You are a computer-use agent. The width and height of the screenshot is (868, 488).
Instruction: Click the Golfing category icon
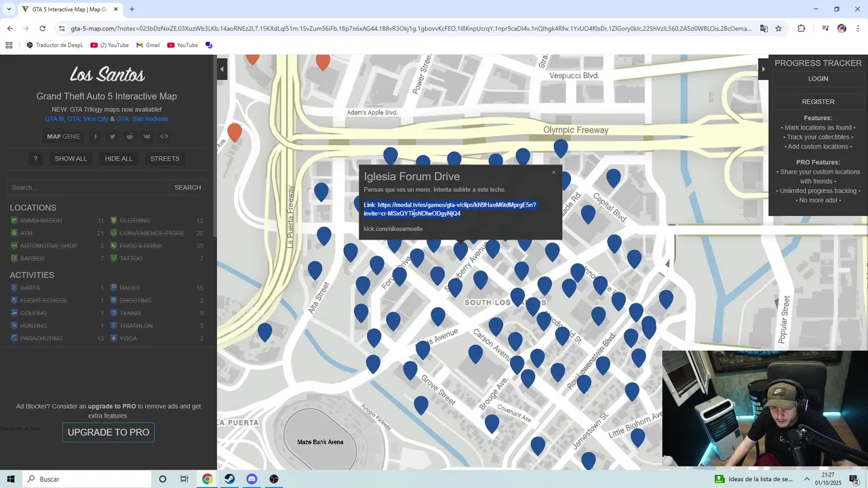14,313
